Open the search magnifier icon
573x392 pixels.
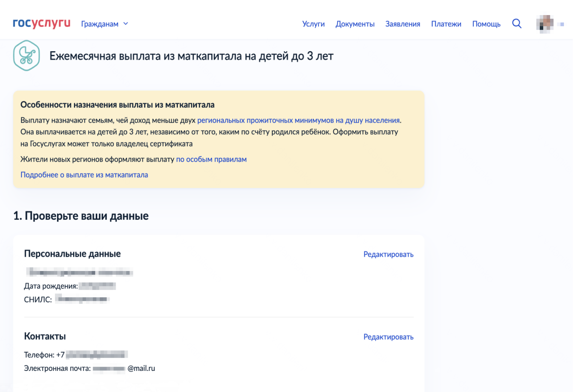coord(517,23)
